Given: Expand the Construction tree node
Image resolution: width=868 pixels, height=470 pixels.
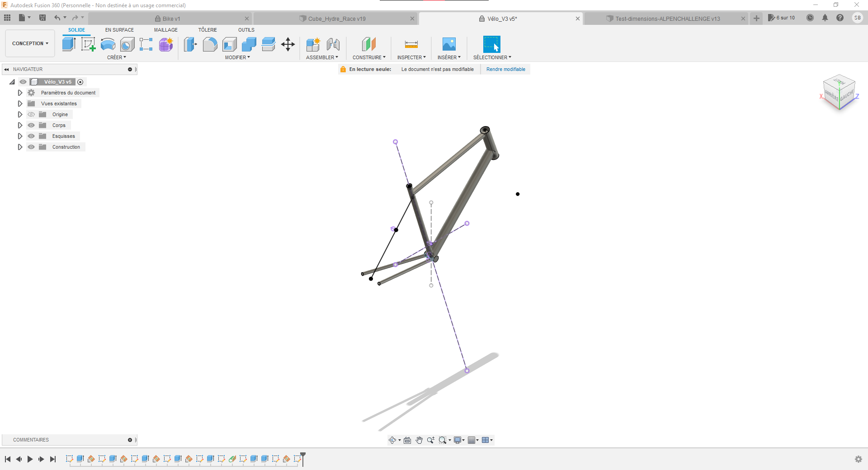Looking at the screenshot, I should point(20,147).
